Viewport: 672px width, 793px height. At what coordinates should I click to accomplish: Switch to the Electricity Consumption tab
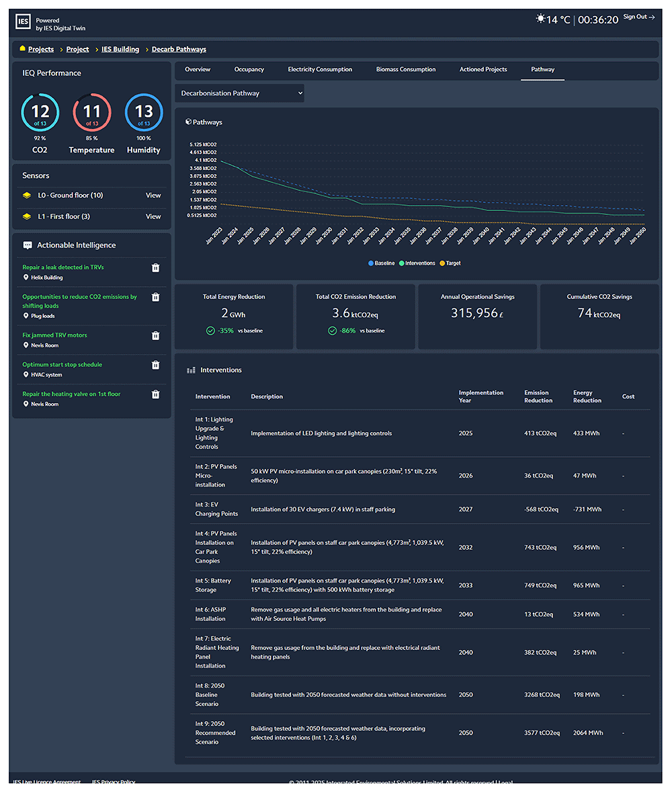[320, 70]
